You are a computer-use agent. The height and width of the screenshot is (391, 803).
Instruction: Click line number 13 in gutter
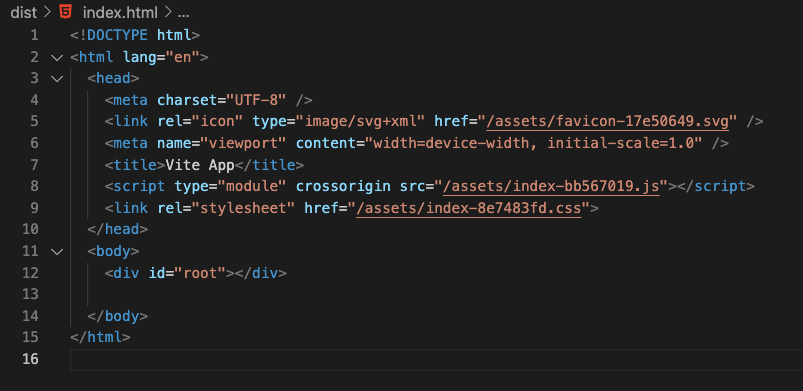point(30,294)
